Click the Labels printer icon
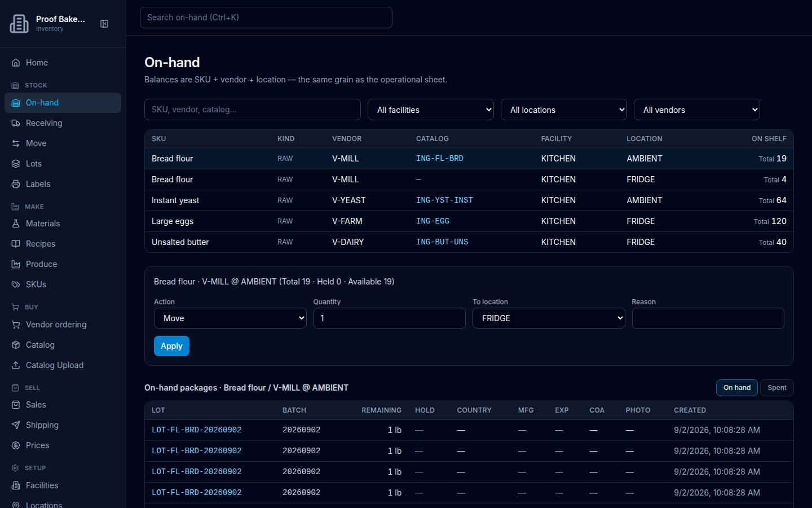This screenshot has width=812, height=508. point(16,184)
